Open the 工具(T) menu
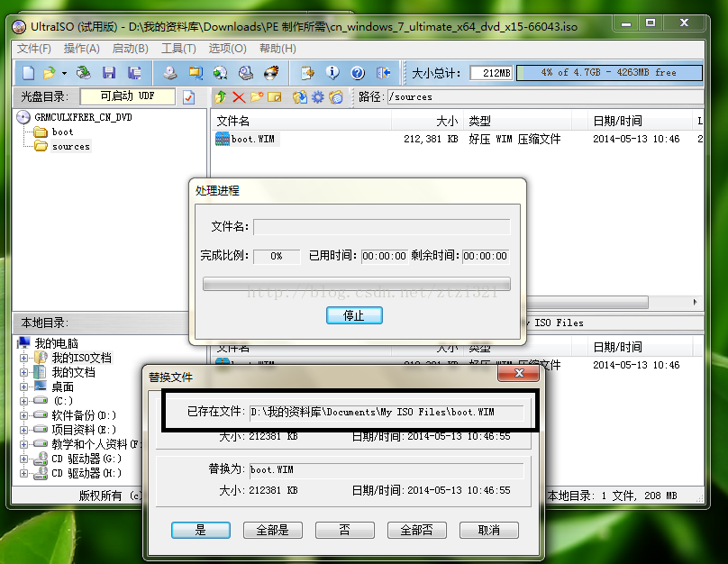 coord(178,49)
